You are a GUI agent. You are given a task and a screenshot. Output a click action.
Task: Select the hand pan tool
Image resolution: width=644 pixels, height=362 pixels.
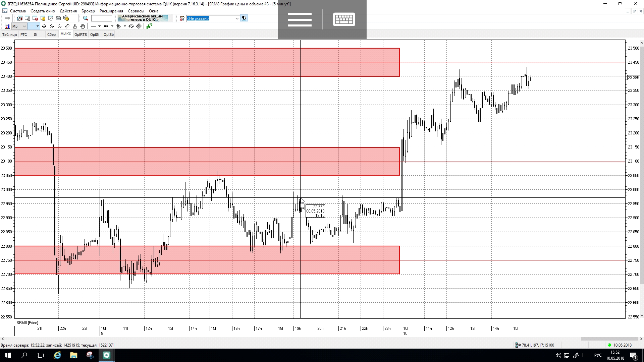coord(83,26)
